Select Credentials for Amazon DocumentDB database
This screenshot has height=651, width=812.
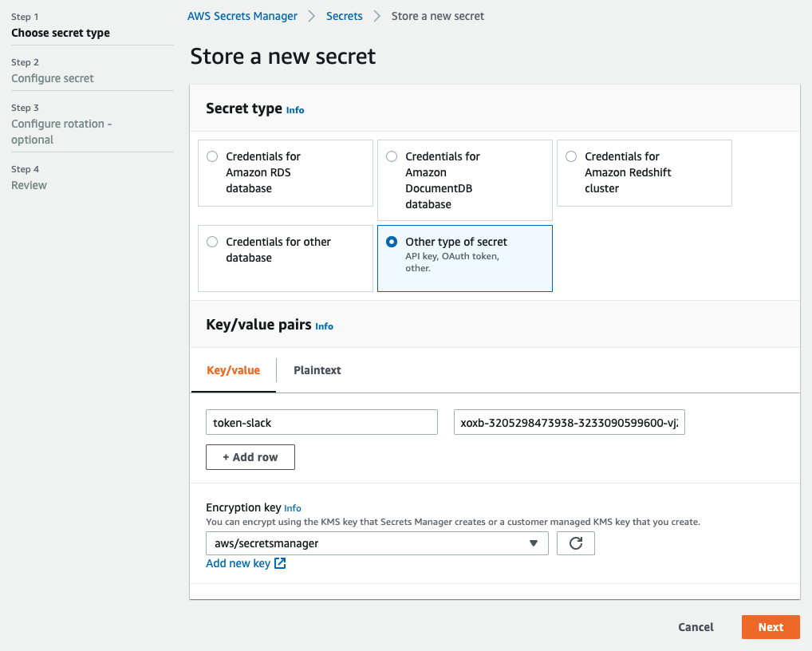tap(391, 156)
